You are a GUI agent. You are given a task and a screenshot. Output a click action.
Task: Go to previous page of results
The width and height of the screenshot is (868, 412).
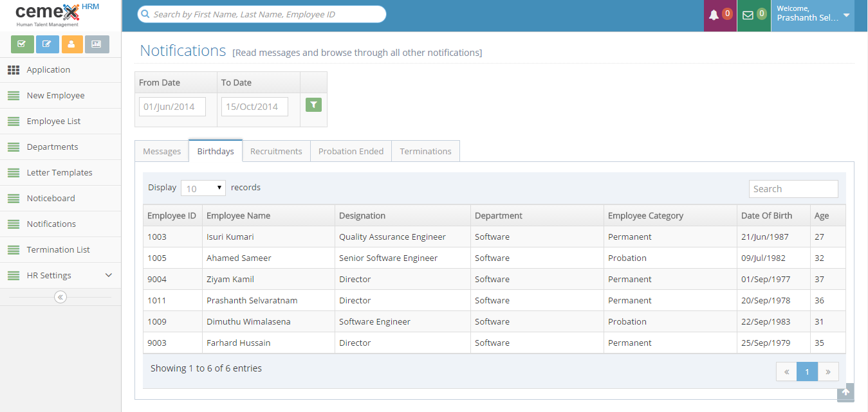786,372
